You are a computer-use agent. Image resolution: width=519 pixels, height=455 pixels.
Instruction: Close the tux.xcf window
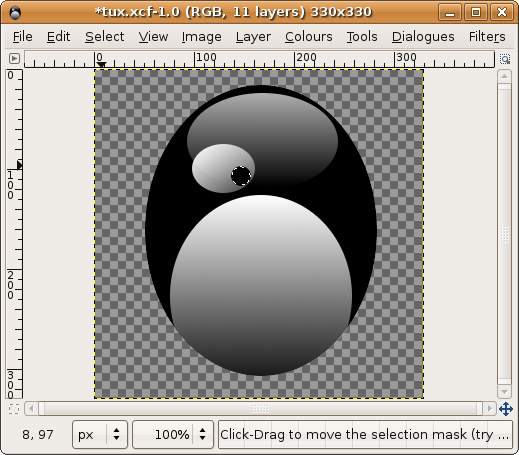[502, 12]
